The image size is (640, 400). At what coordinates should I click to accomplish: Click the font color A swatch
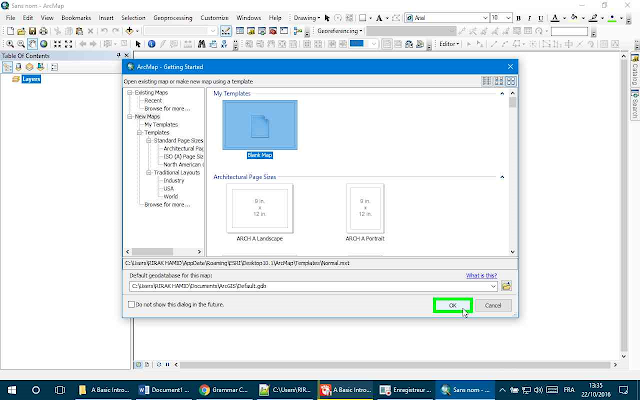pyautogui.click(x=555, y=18)
